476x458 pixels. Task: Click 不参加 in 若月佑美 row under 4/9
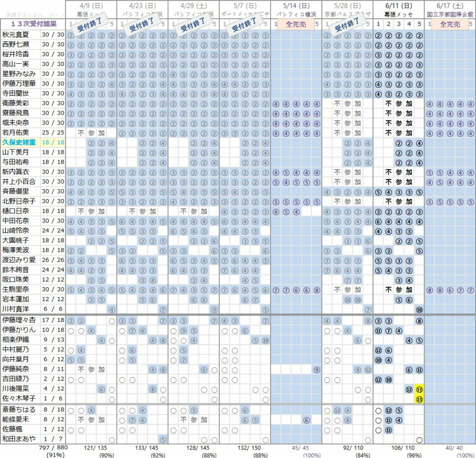[x=91, y=133]
